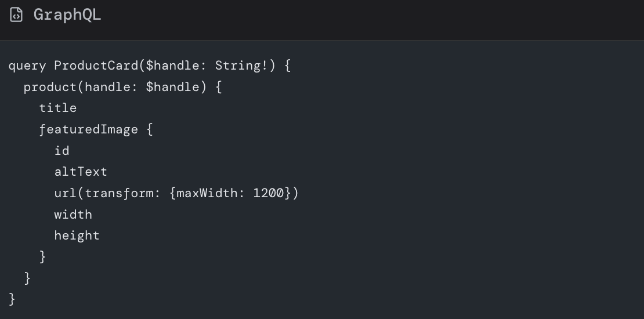Click the 1200 numeric value
Screen dimensions: 644x319
pos(268,193)
